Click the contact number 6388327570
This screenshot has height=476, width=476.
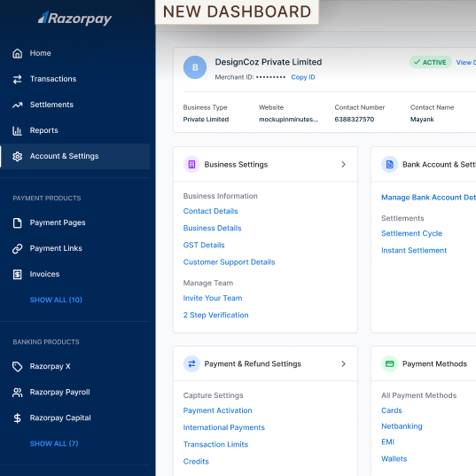coord(355,120)
